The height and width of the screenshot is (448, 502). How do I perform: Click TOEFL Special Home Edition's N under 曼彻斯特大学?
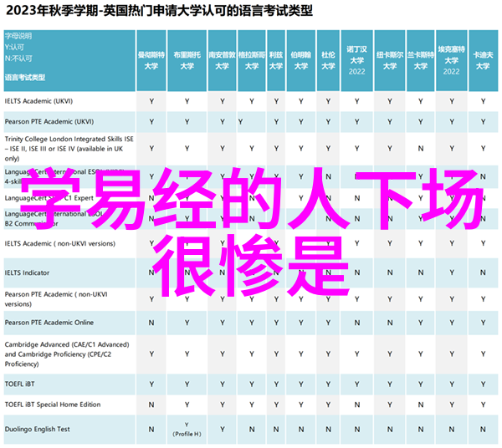151,405
